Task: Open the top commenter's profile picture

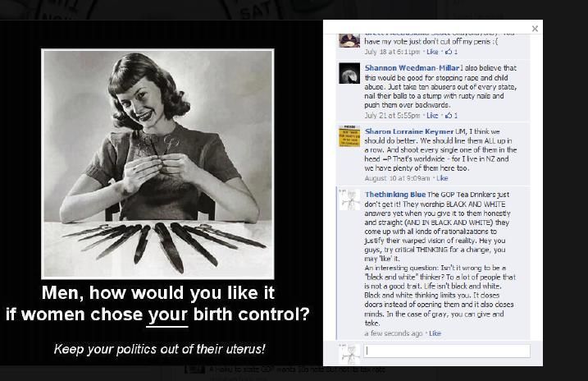Action: [x=349, y=40]
